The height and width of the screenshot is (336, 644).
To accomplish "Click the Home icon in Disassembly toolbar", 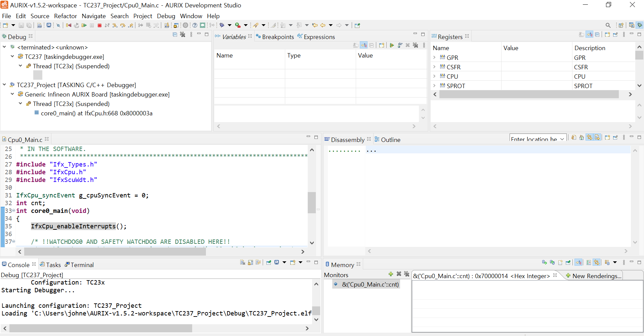I will (582, 138).
